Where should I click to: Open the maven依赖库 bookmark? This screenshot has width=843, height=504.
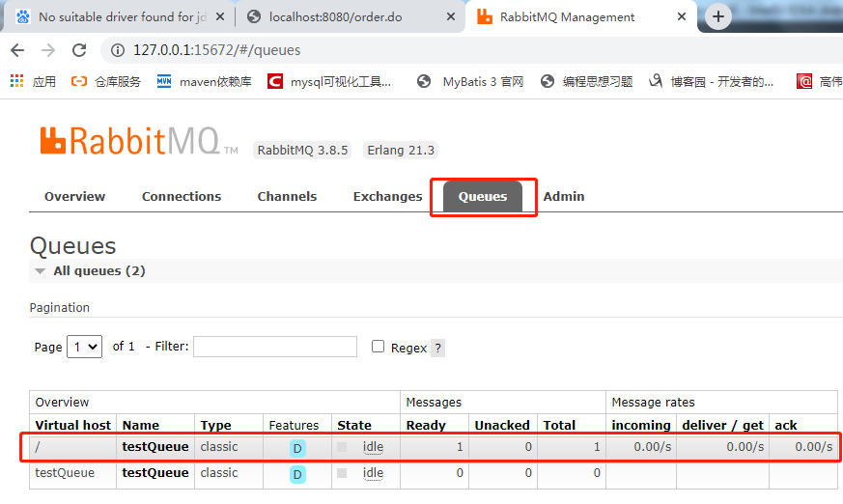click(204, 82)
